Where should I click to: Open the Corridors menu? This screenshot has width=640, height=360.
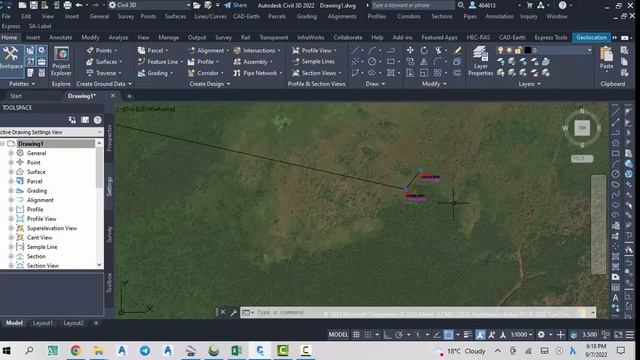(x=409, y=16)
